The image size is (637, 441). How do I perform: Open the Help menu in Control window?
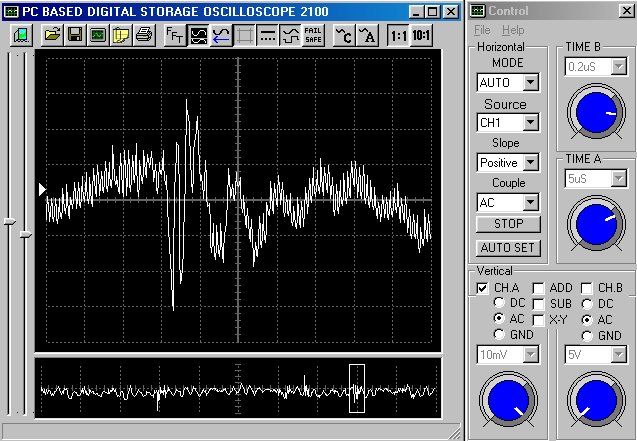pos(513,30)
